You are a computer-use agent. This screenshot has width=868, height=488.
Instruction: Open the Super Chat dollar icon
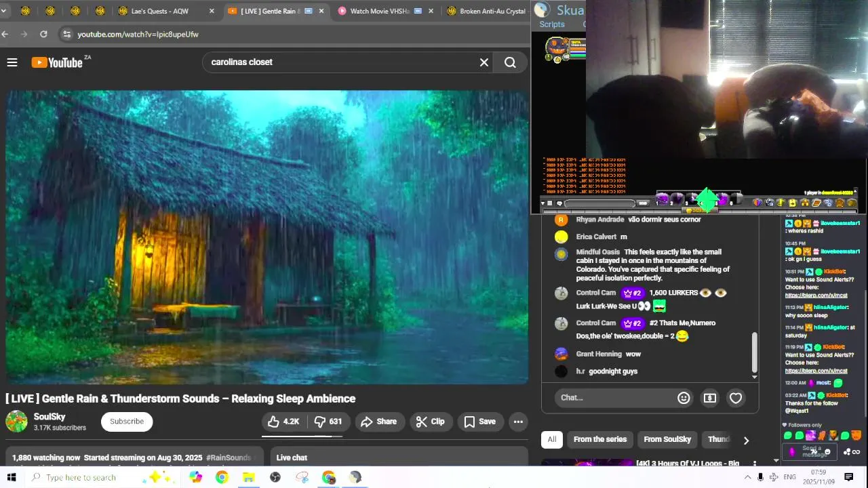pos(710,398)
